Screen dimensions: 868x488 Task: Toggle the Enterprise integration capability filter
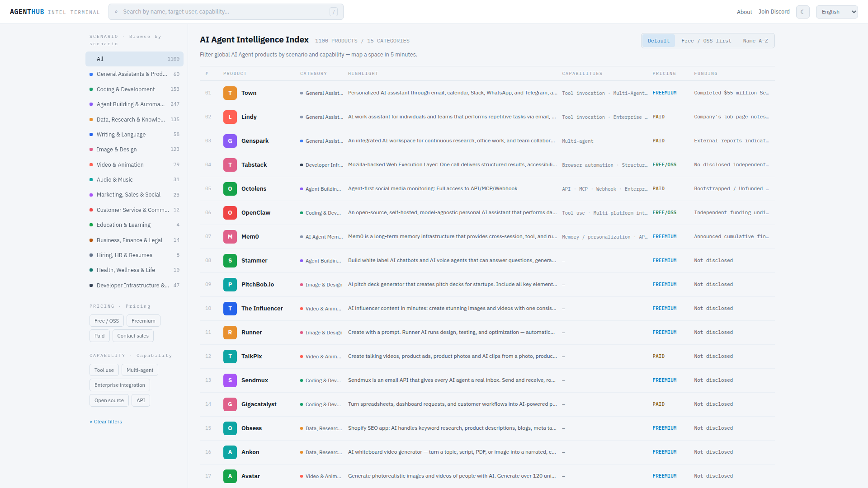[x=120, y=385]
